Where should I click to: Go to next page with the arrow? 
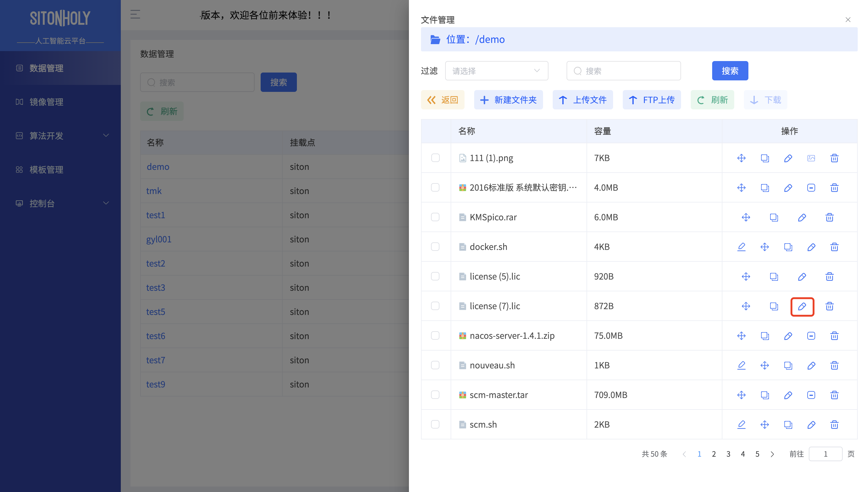click(772, 454)
